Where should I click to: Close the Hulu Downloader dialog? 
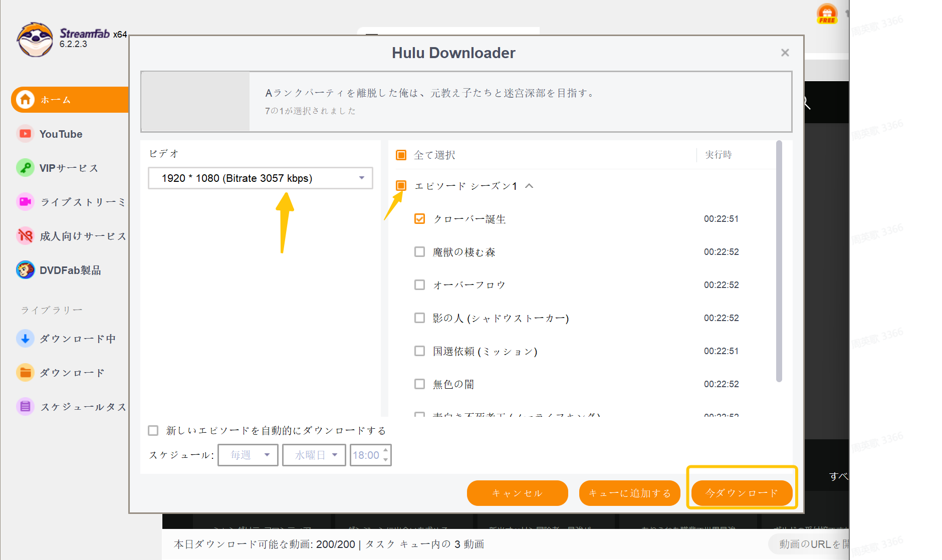tap(785, 53)
